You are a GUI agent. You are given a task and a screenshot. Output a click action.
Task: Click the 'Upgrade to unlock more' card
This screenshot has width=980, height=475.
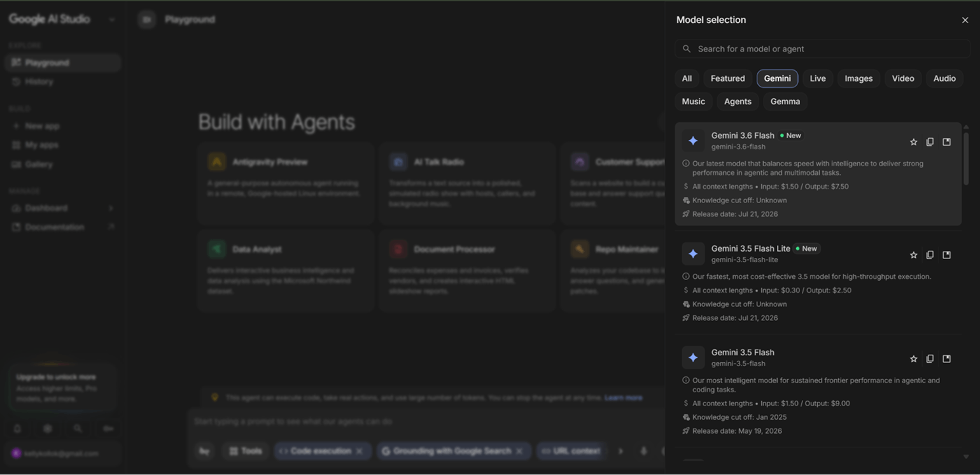pyautogui.click(x=62, y=388)
